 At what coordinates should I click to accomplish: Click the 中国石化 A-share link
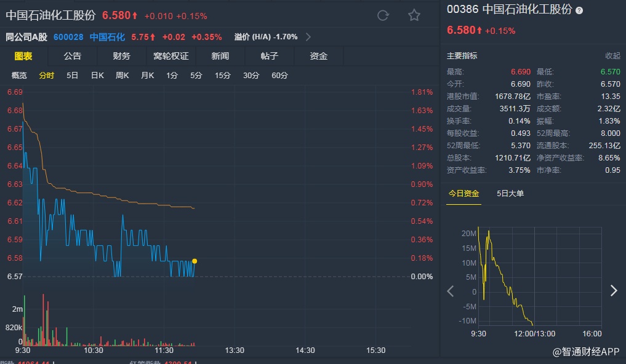(x=107, y=37)
